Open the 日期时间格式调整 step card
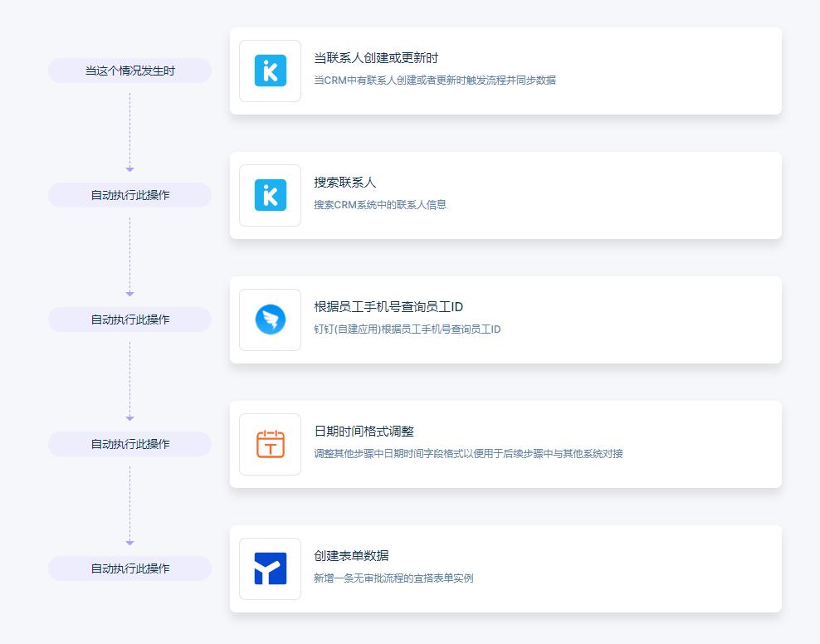This screenshot has height=644, width=820. click(506, 444)
